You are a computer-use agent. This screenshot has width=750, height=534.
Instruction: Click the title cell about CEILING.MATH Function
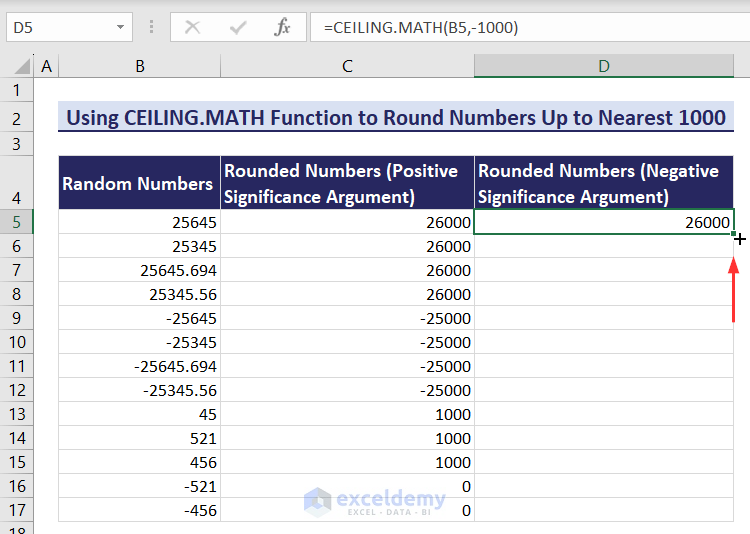[395, 118]
